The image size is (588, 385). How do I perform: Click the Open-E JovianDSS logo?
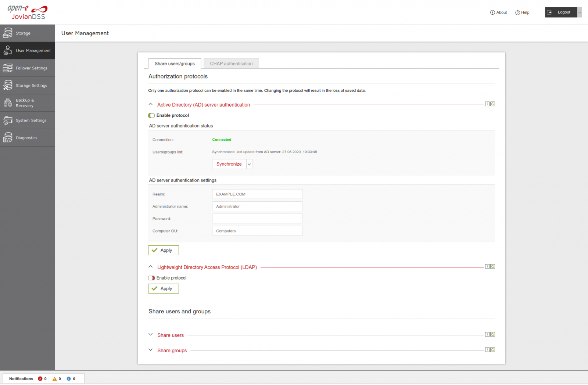point(28,12)
